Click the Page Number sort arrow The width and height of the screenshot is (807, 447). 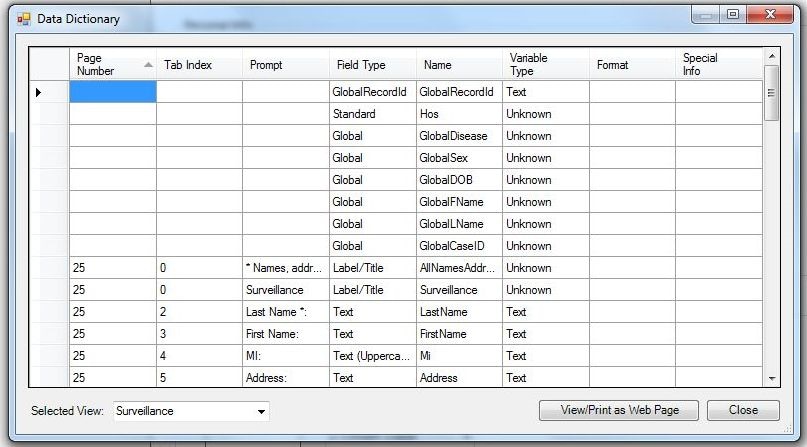coord(149,65)
